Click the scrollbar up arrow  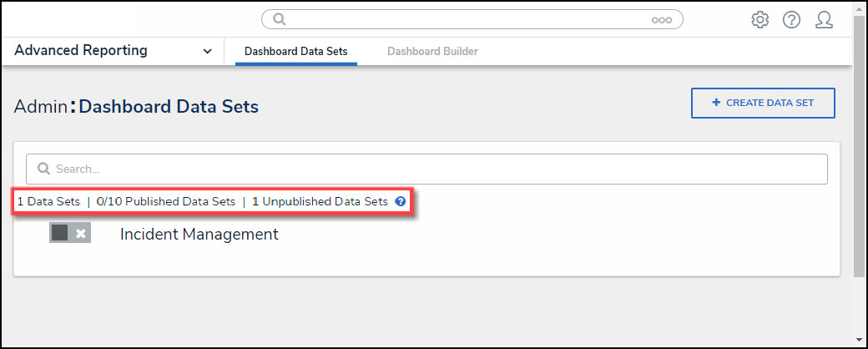pos(860,8)
